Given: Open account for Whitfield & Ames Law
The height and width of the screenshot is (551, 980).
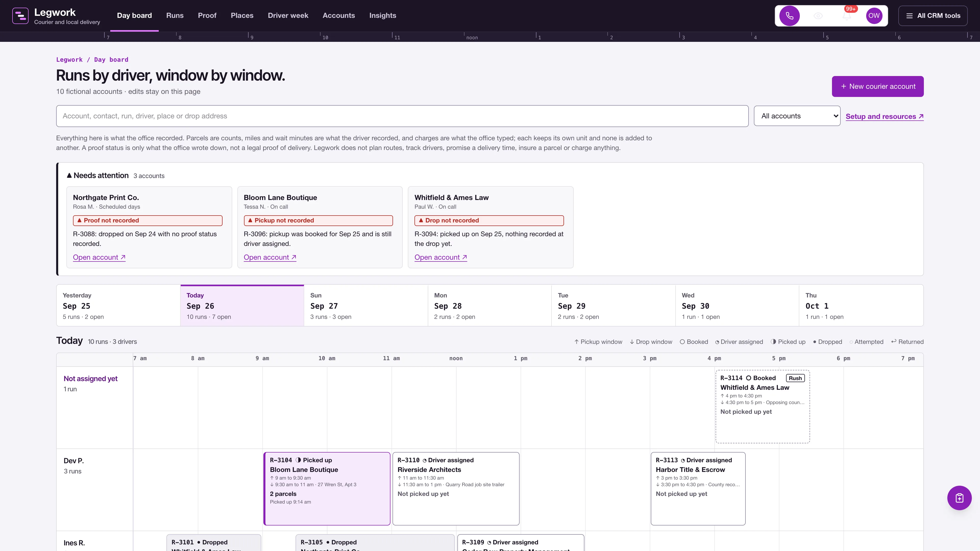Looking at the screenshot, I should coord(440,257).
